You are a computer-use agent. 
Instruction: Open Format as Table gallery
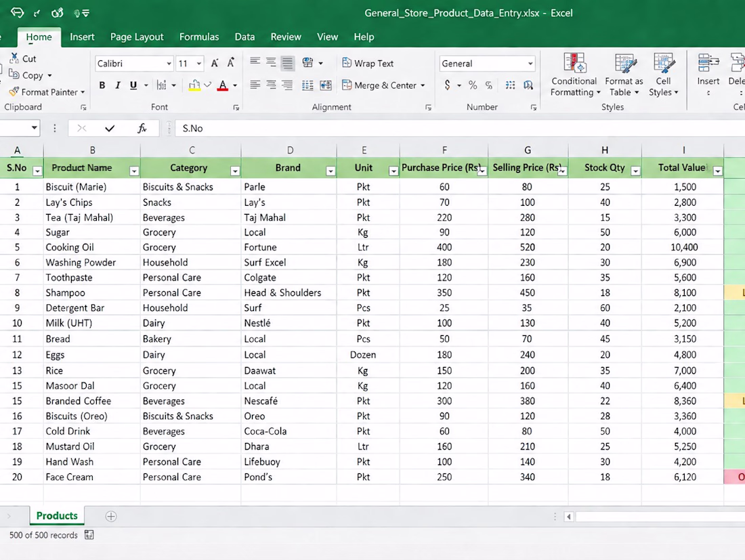click(624, 74)
